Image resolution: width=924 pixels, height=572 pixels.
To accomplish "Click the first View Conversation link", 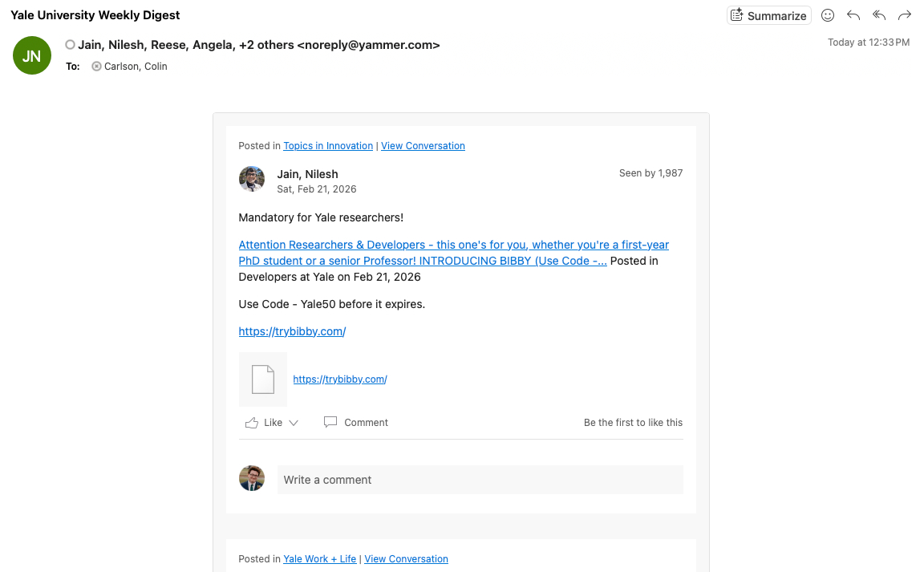I will pyautogui.click(x=423, y=146).
